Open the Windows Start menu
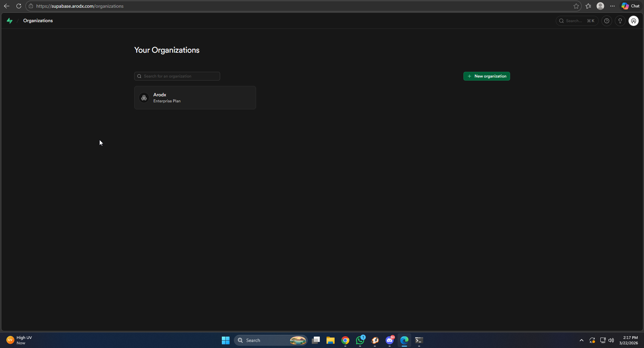The image size is (644, 348). click(226, 340)
